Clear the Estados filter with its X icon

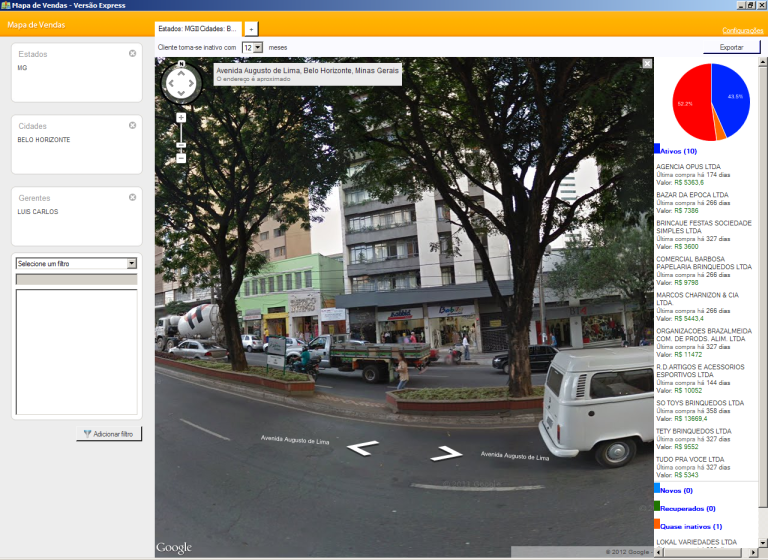[x=132, y=53]
